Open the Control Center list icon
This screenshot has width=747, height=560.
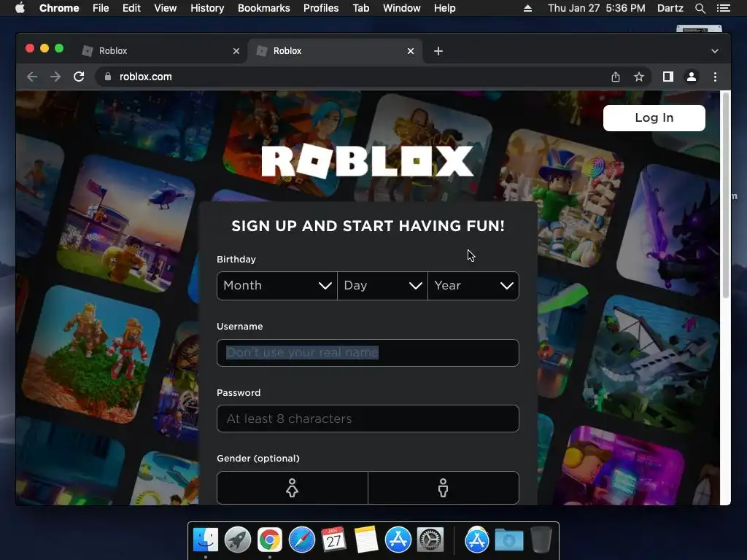point(723,8)
